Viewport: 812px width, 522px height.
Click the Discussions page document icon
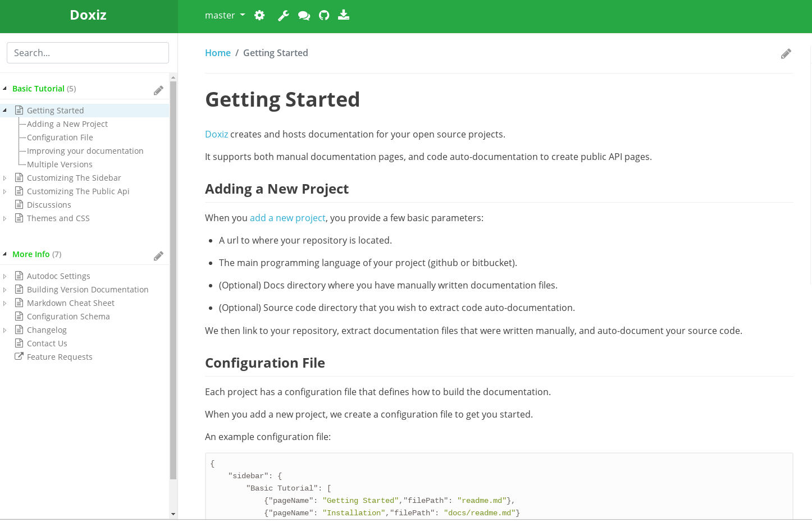19,204
